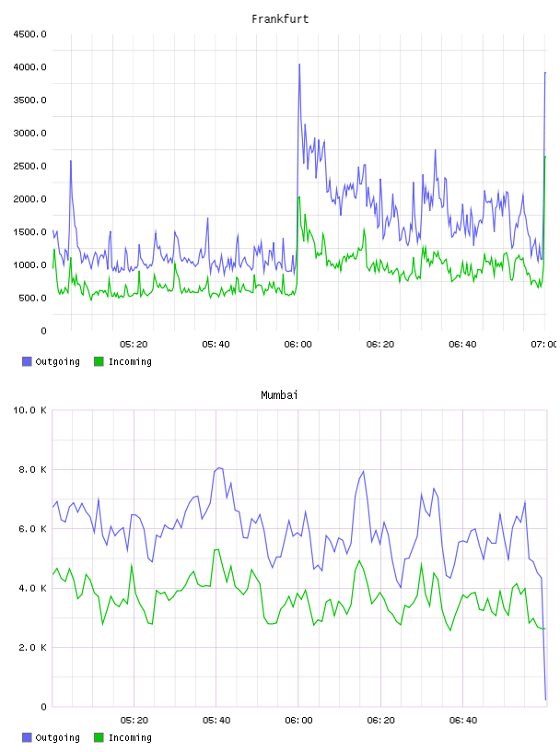The image size is (560, 752).
Task: Click the 1500.0 y-axis label in Frankfurt
Action: click(29, 232)
